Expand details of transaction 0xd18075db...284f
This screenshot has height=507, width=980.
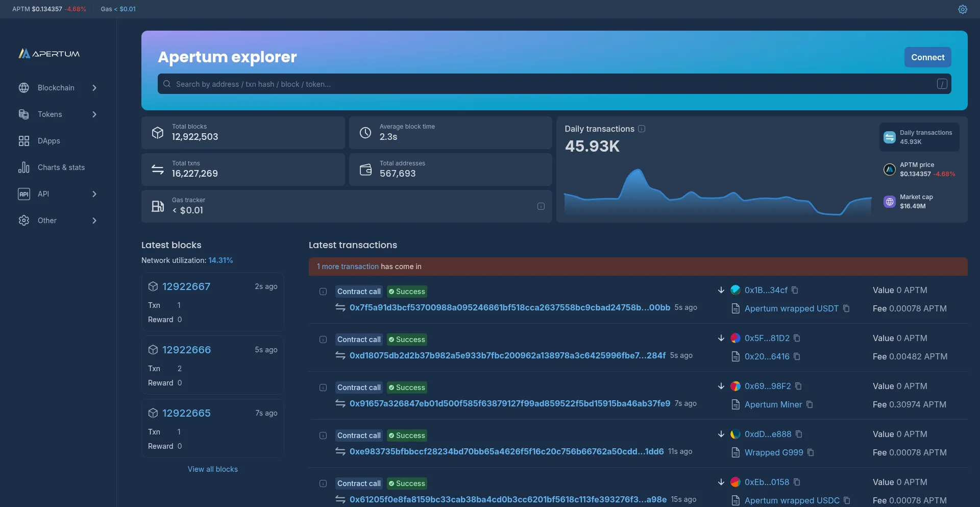tap(323, 340)
